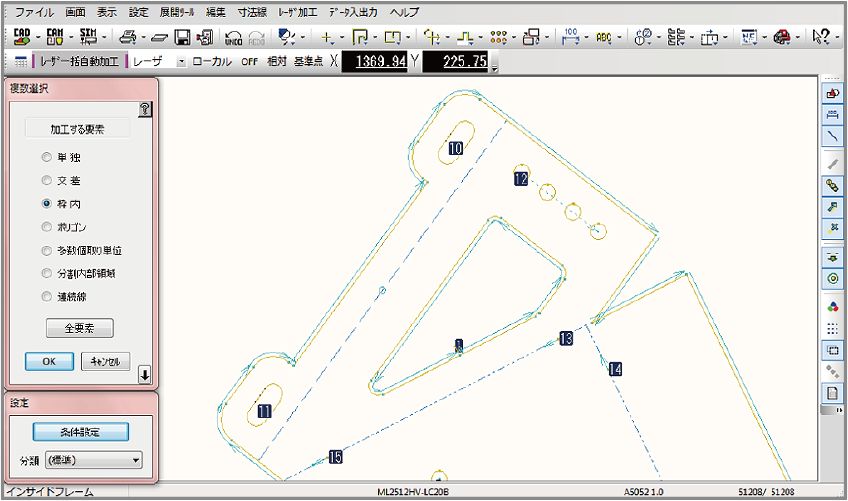Select the 単独 radio option
Screen dimensions: 848x501
(47, 157)
